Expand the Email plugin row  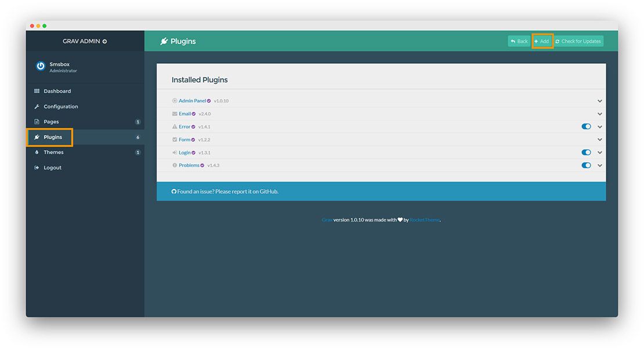click(599, 114)
